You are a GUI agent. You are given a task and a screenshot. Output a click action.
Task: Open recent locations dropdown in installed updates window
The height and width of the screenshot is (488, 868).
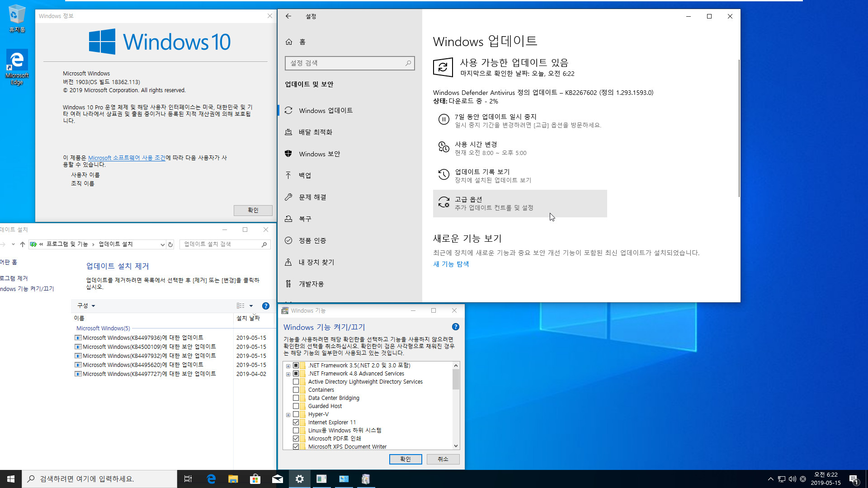pos(13,244)
